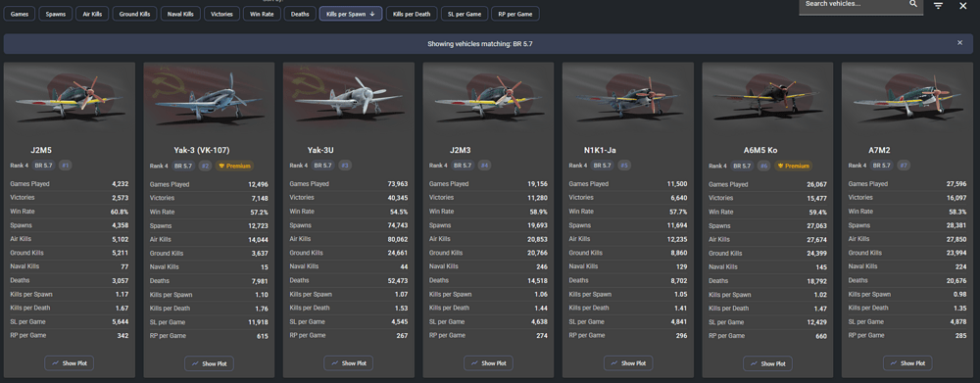Screen dimensions: 980x383
Task: Open the filter list icon
Action: click(x=938, y=6)
